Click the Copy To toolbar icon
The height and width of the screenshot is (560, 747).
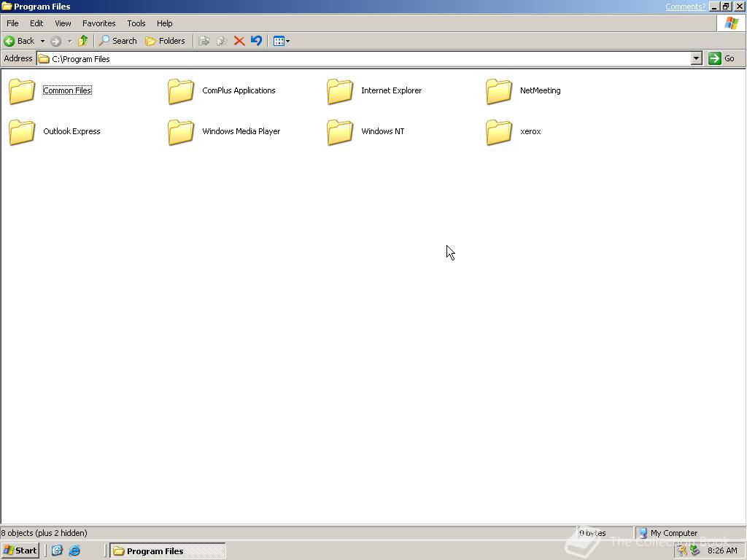coord(222,41)
